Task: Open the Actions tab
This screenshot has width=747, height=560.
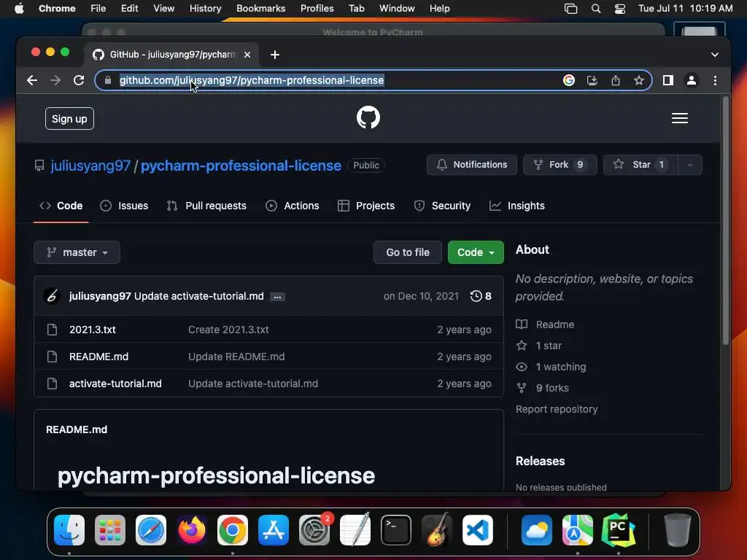Action: [x=293, y=206]
